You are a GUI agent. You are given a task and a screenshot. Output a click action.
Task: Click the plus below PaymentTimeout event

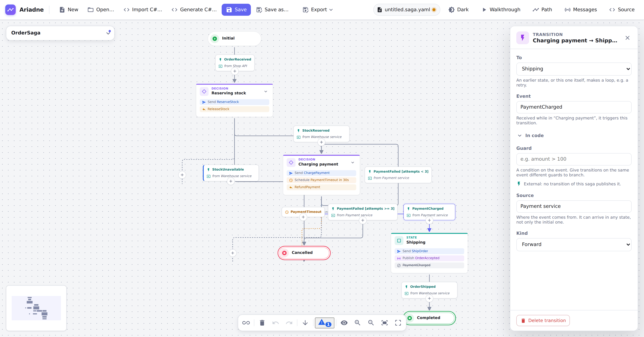pyautogui.click(x=303, y=217)
